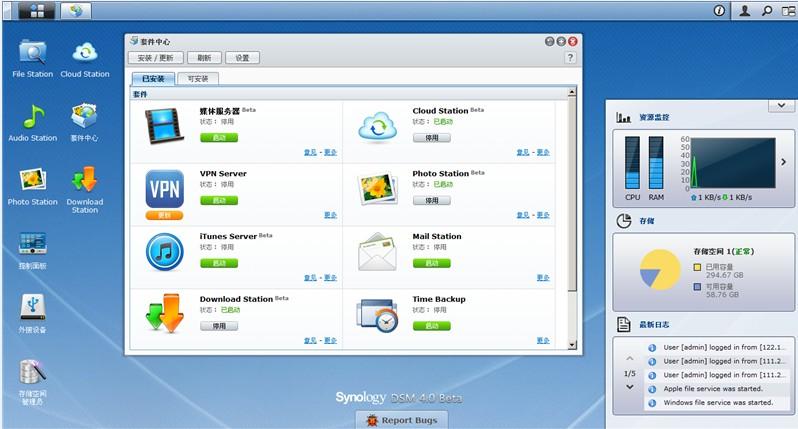Image resolution: width=798 pixels, height=429 pixels.
Task: Click More link for Cloud Station
Action: (x=543, y=152)
